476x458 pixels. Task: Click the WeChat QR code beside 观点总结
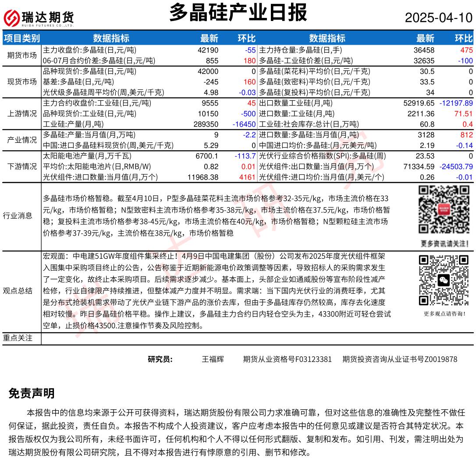coord(444,280)
